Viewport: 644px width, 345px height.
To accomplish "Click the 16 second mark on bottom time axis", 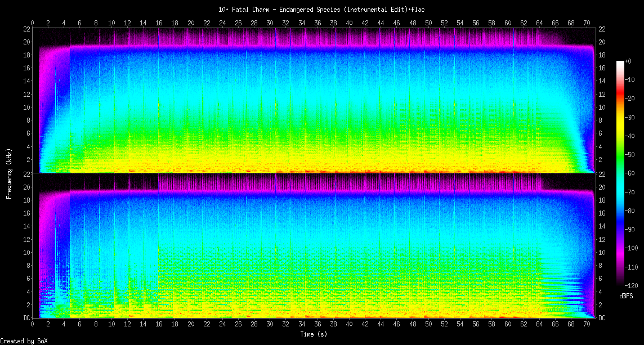I will [x=159, y=324].
